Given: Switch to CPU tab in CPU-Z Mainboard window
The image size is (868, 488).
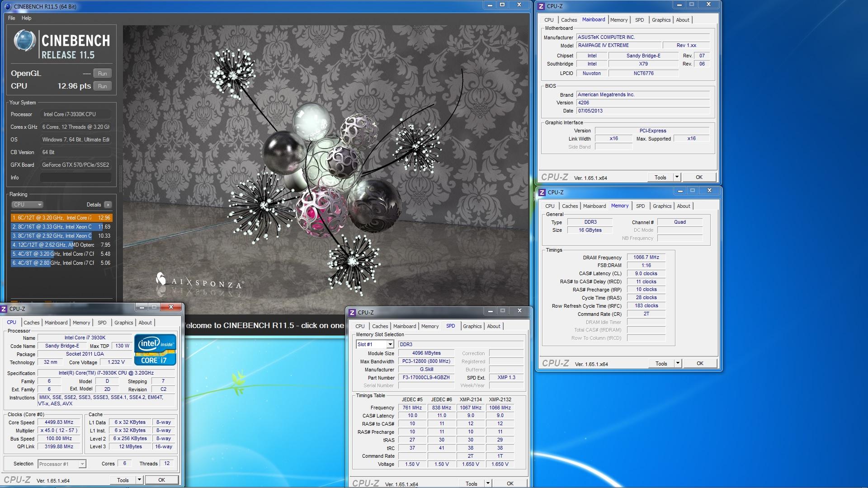Looking at the screenshot, I should [x=549, y=20].
